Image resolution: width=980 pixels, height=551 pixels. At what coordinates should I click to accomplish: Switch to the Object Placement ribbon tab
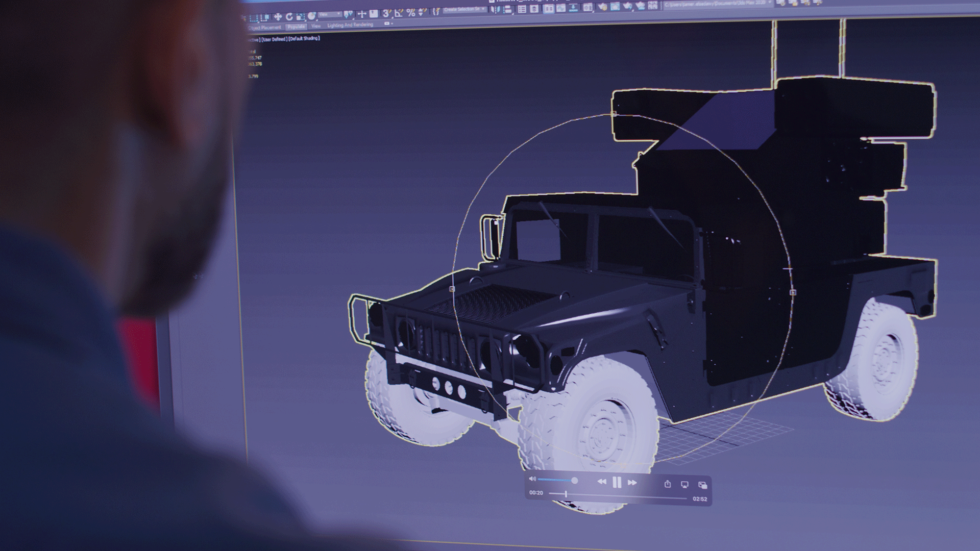click(x=264, y=28)
